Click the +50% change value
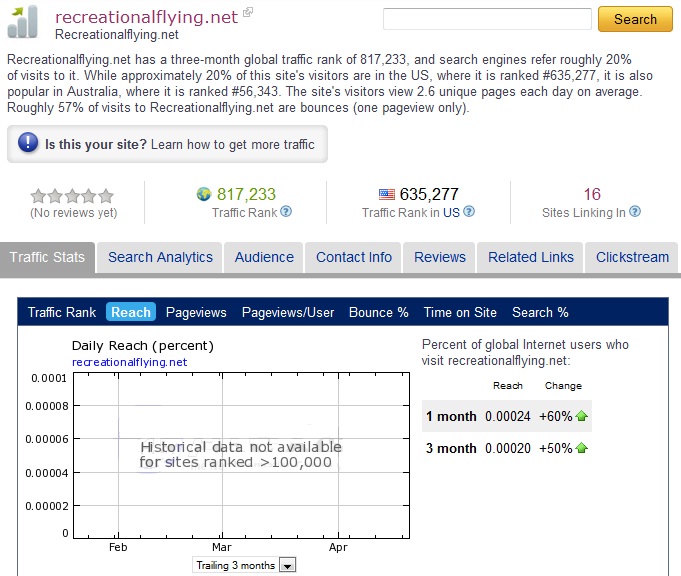 coord(555,448)
